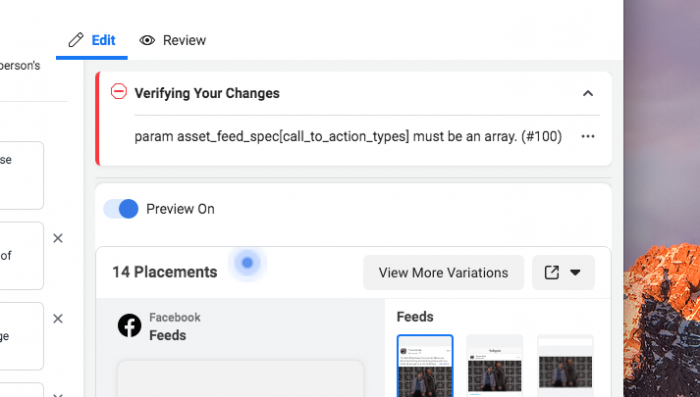Click the Facebook logo icon

tap(129, 326)
